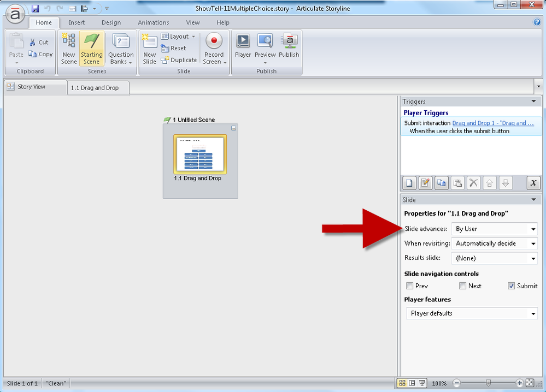The image size is (546, 392).
Task: Open the Results slide dropdown
Action: (x=495, y=258)
